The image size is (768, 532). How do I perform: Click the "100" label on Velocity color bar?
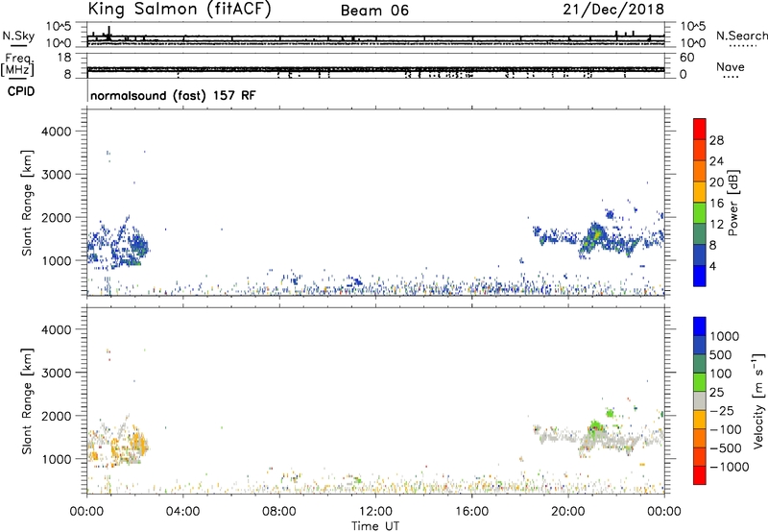tap(721, 374)
